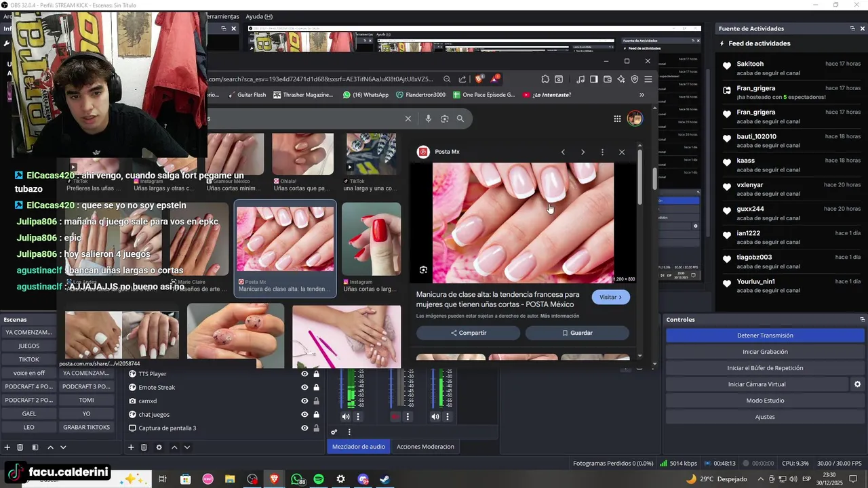This screenshot has width=868, height=488.
Task: Click the share icon in Brave address bar
Action: (x=462, y=79)
